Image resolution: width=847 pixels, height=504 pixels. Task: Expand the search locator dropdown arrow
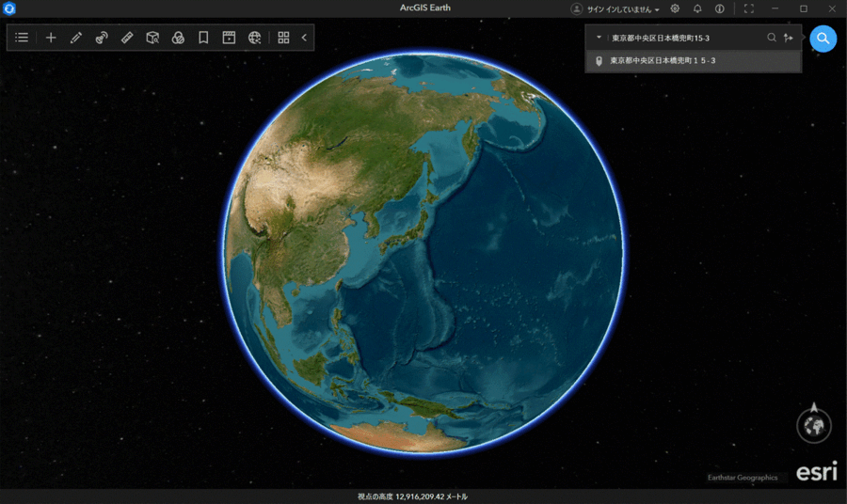[599, 38]
